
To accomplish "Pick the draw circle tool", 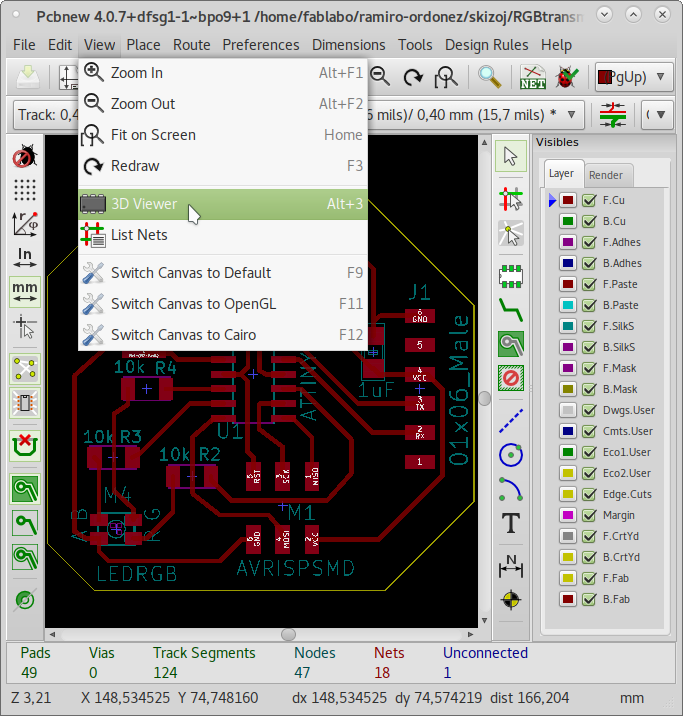I will pyautogui.click(x=510, y=455).
